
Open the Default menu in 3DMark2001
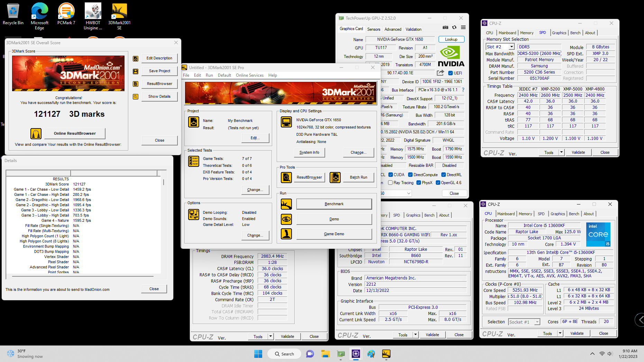tap(224, 75)
